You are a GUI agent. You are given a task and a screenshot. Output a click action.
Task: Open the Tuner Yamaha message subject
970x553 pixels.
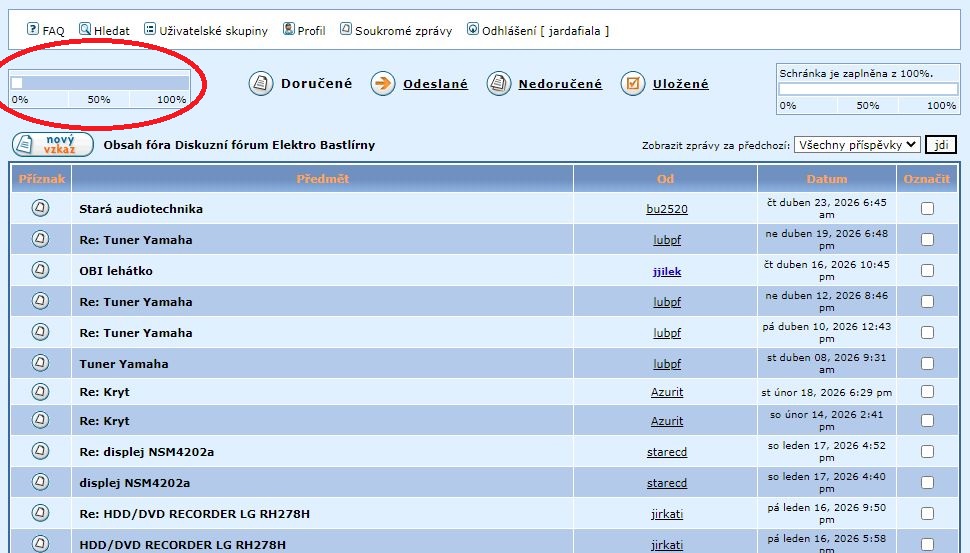123,364
